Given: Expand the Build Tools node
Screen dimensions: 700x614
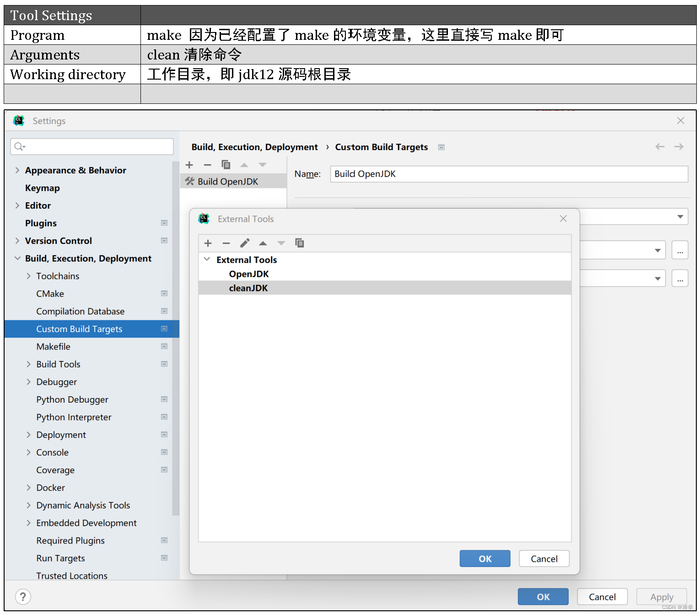Looking at the screenshot, I should [x=28, y=364].
